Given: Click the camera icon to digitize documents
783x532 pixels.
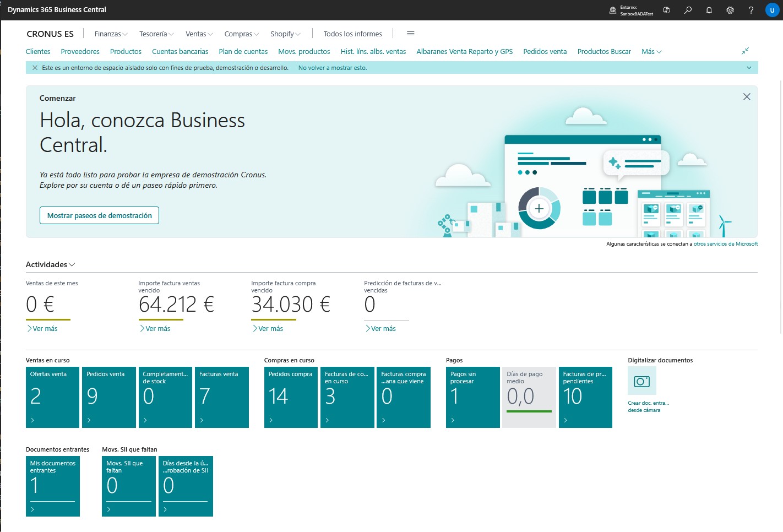Looking at the screenshot, I should [x=641, y=381].
